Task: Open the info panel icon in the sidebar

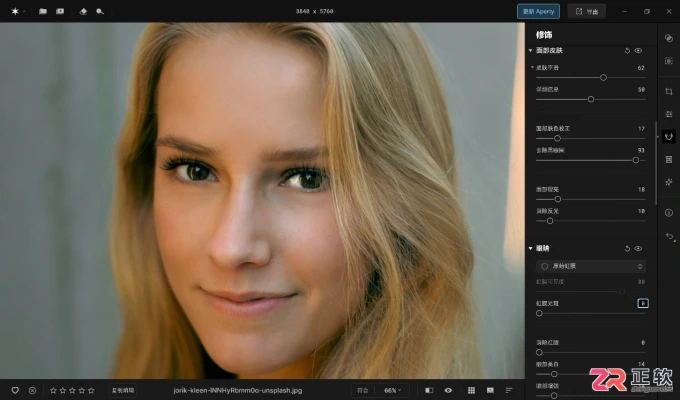Action: [x=669, y=213]
